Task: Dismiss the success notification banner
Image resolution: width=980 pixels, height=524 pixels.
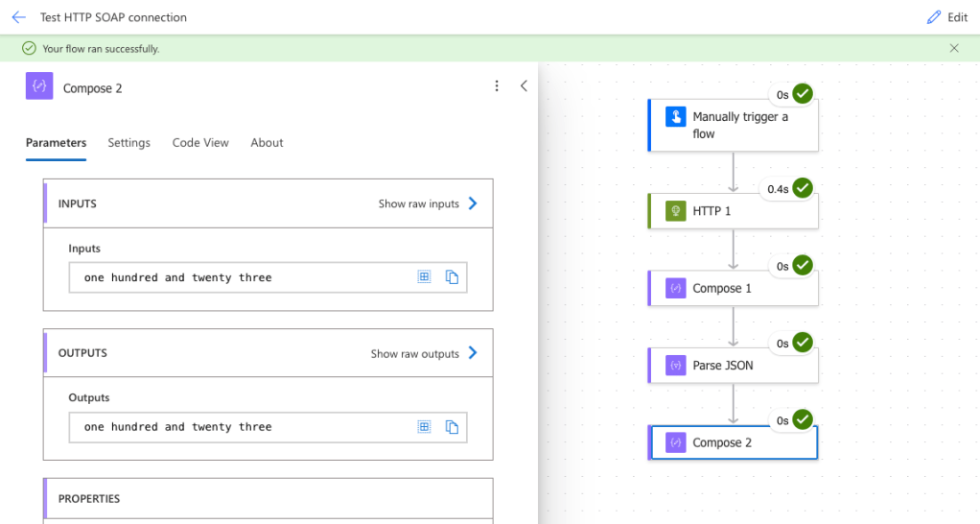Action: (x=953, y=48)
